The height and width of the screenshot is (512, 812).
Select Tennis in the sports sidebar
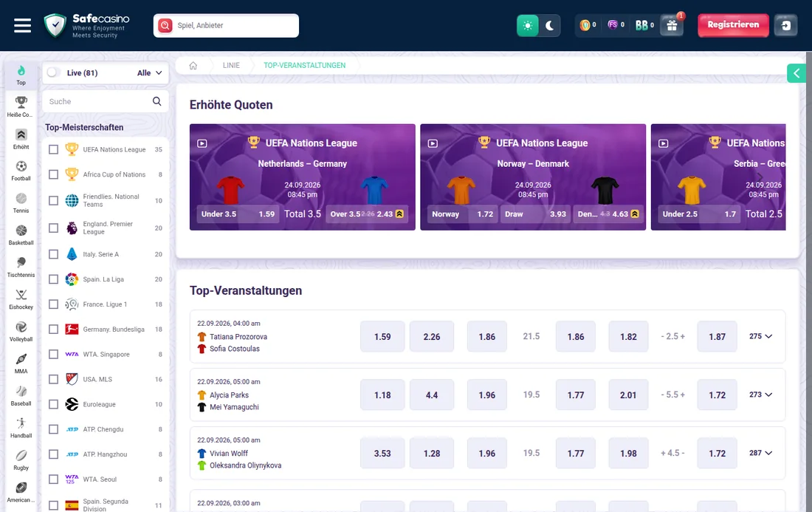(x=21, y=203)
